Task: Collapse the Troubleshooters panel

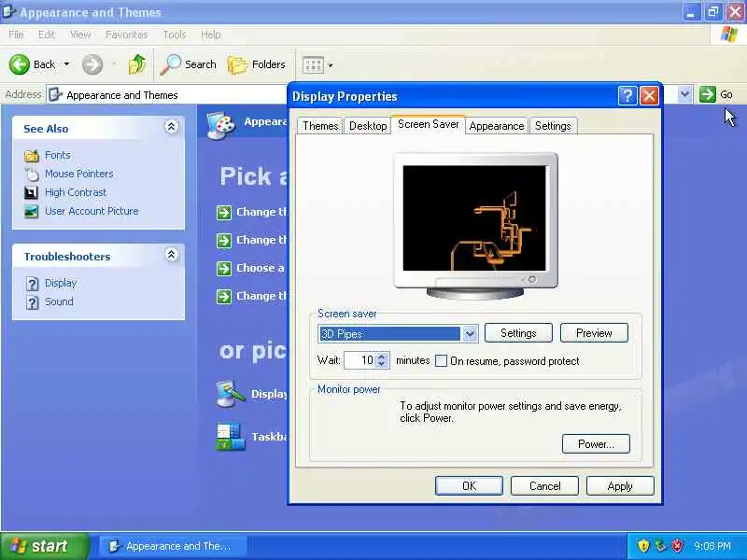Action: point(172,254)
